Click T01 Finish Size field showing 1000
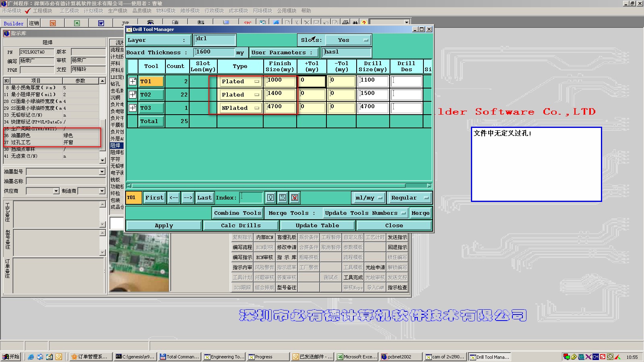This screenshot has width=644, height=362. coord(280,81)
